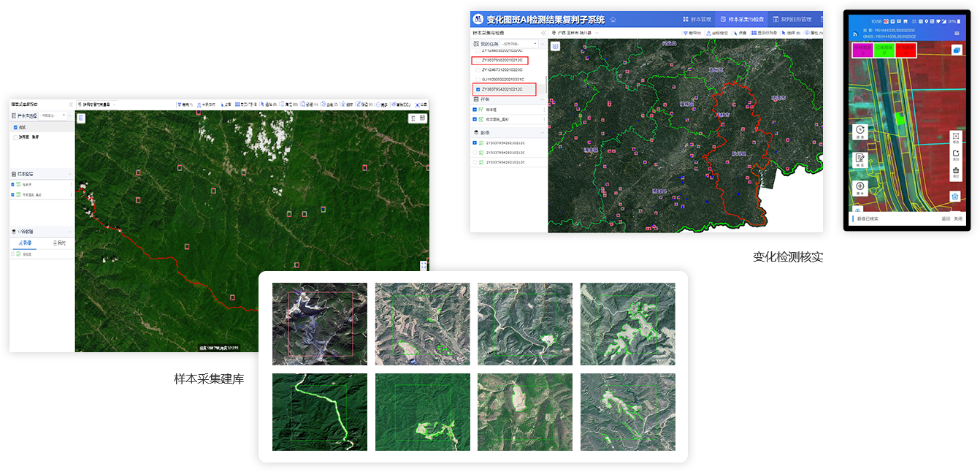Tap the 核实 verify icon on mobile map
This screenshot has width=980, height=472.
click(860, 159)
